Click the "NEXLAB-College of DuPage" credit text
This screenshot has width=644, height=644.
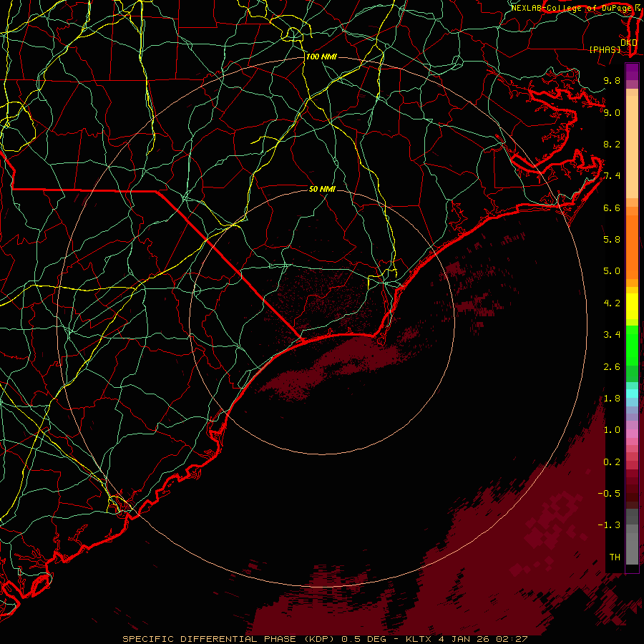pyautogui.click(x=572, y=8)
